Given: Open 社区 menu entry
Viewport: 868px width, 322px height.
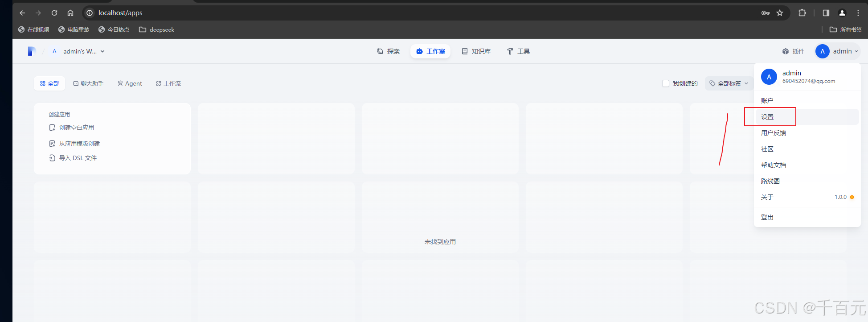Looking at the screenshot, I should point(807,149).
